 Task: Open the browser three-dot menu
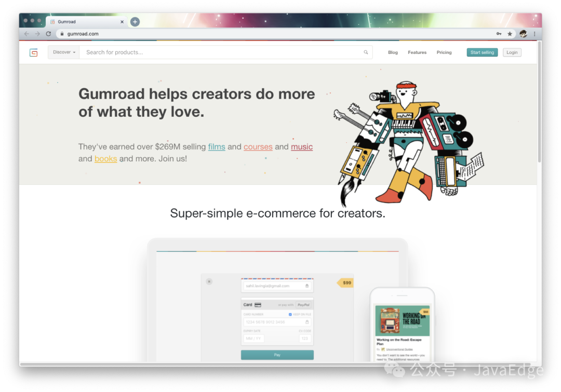point(535,34)
